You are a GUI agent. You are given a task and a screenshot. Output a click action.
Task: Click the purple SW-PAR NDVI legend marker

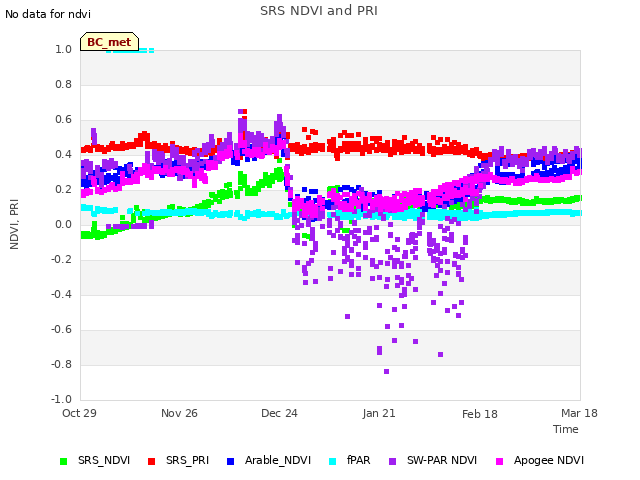392,461
